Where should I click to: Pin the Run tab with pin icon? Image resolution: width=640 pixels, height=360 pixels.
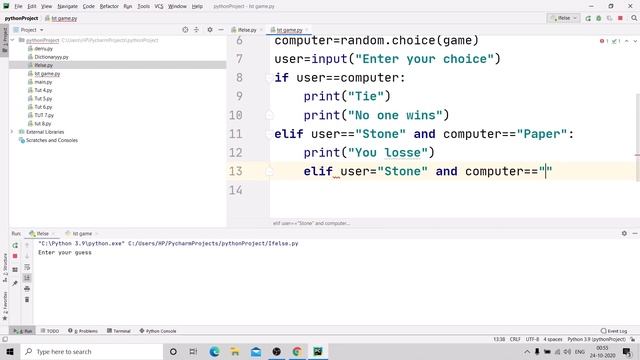(x=15, y=283)
